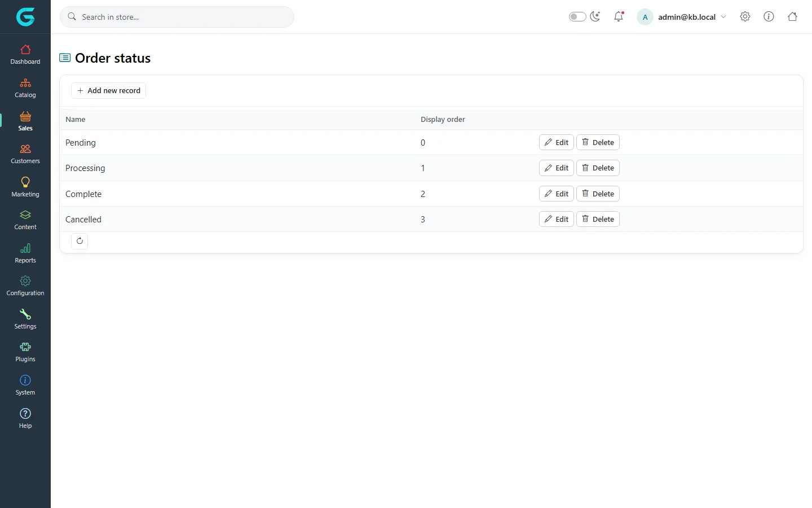The height and width of the screenshot is (508, 812).
Task: Open the notifications bell
Action: [619, 17]
